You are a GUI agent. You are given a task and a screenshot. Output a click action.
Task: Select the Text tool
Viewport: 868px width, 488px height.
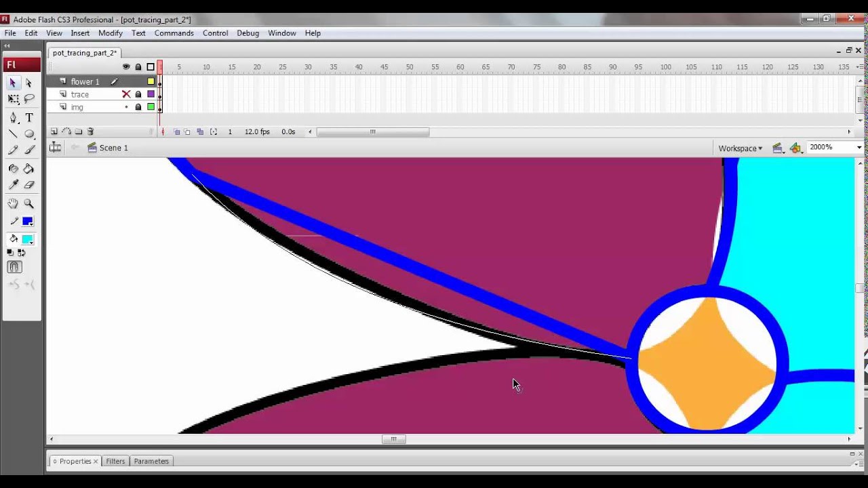click(x=29, y=117)
